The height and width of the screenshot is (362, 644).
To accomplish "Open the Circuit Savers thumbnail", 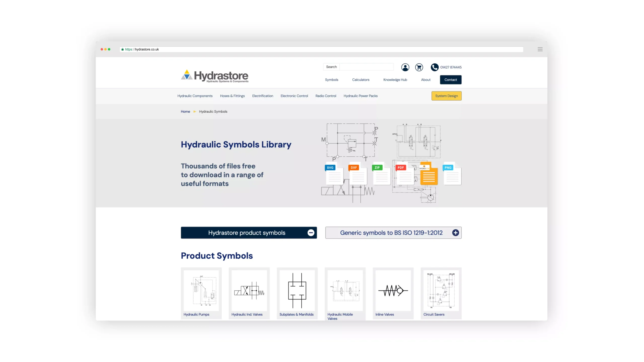I will pos(441,290).
